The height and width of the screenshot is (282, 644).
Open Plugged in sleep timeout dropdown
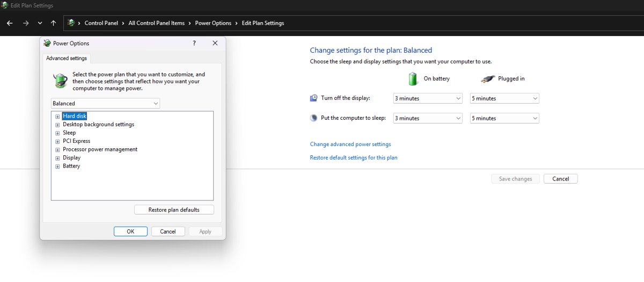coord(504,118)
